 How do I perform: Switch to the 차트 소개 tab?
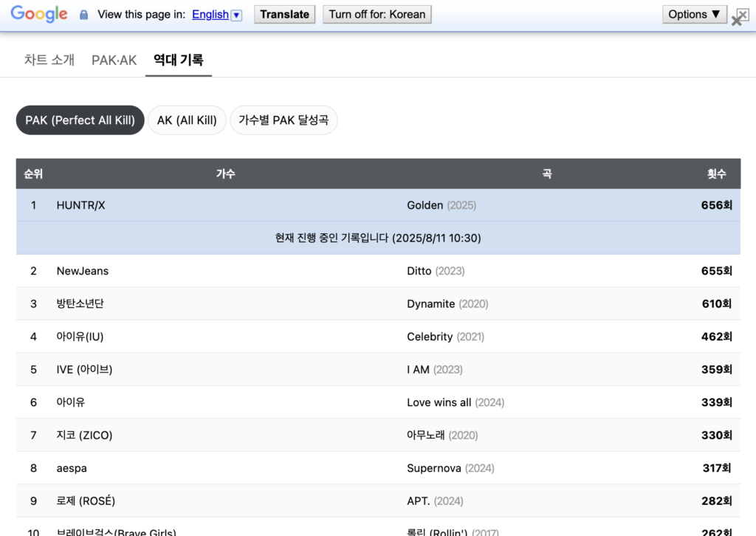(x=49, y=60)
